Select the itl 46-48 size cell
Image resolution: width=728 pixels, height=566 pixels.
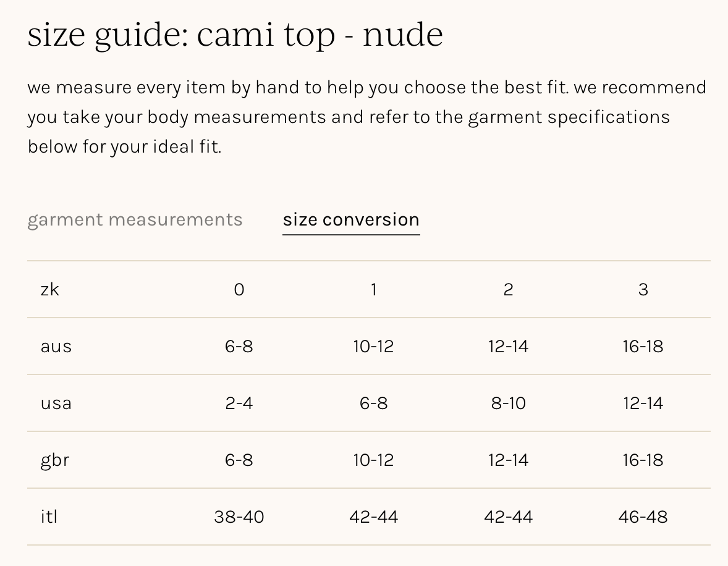[643, 517]
